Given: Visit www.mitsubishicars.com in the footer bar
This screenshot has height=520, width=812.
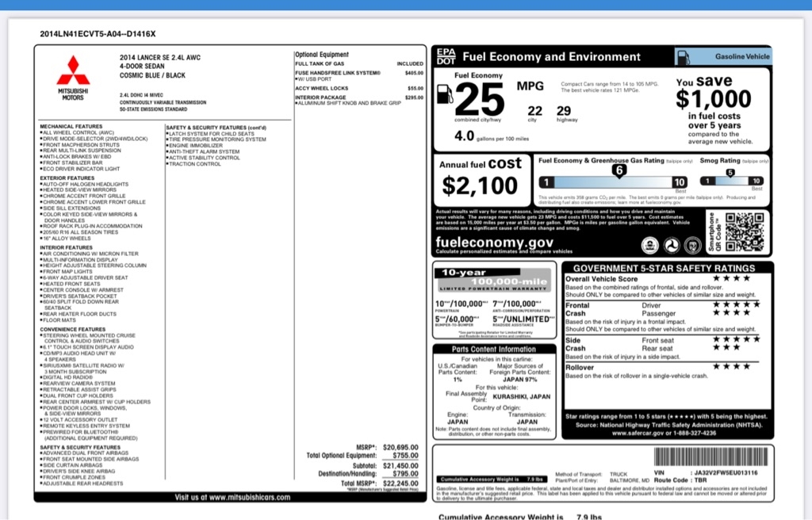Looking at the screenshot, I should tap(230, 497).
